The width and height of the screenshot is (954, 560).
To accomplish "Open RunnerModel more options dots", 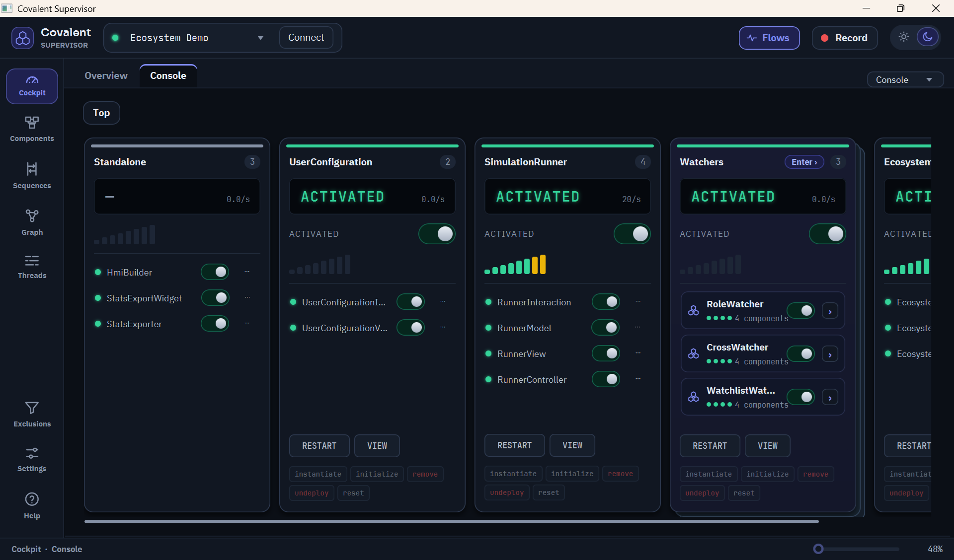I will point(637,327).
